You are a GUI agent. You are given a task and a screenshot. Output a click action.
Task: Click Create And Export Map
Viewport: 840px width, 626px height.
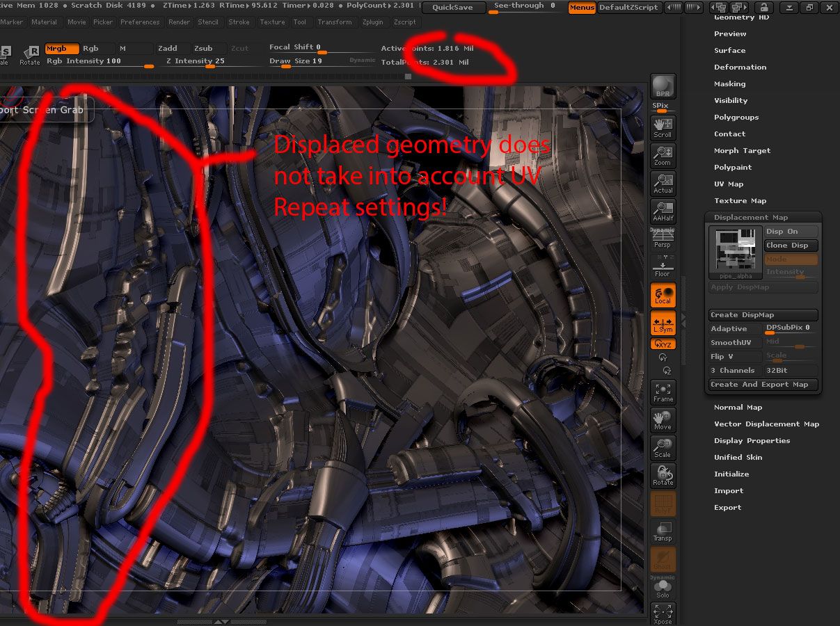(763, 384)
